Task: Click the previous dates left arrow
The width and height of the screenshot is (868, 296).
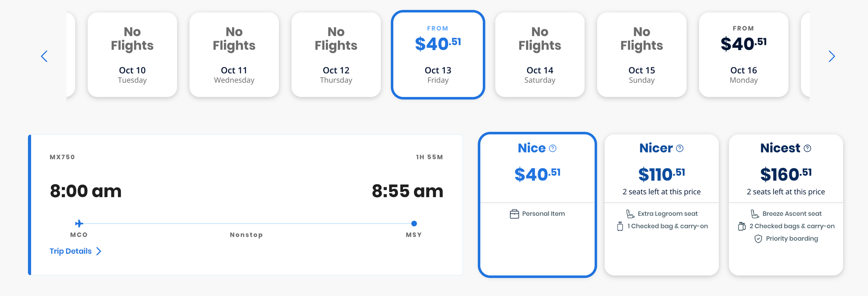Action: point(44,56)
